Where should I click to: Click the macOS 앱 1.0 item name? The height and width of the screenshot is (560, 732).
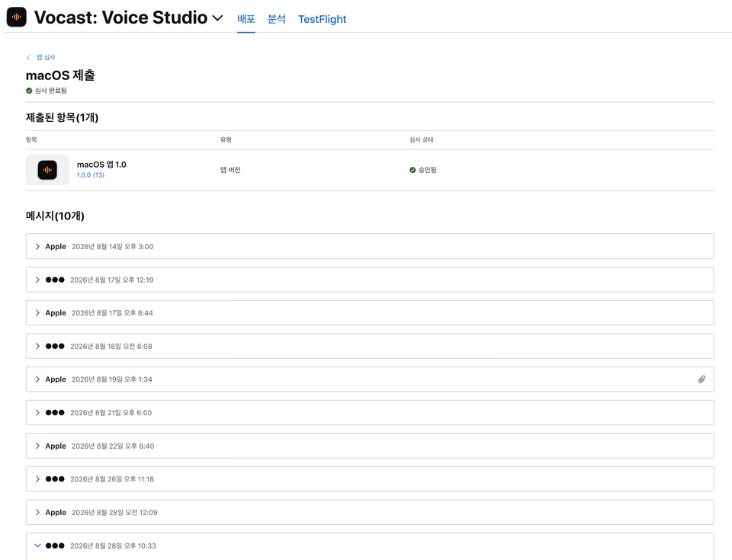click(101, 165)
